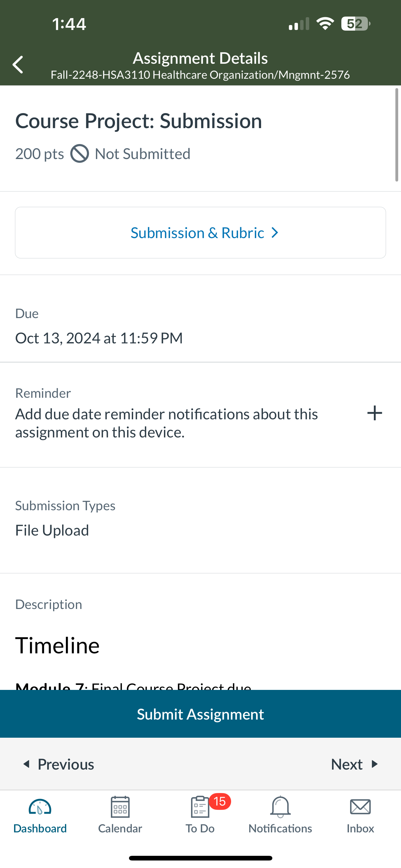Tap the Oct 13, 2024 due date

(99, 338)
